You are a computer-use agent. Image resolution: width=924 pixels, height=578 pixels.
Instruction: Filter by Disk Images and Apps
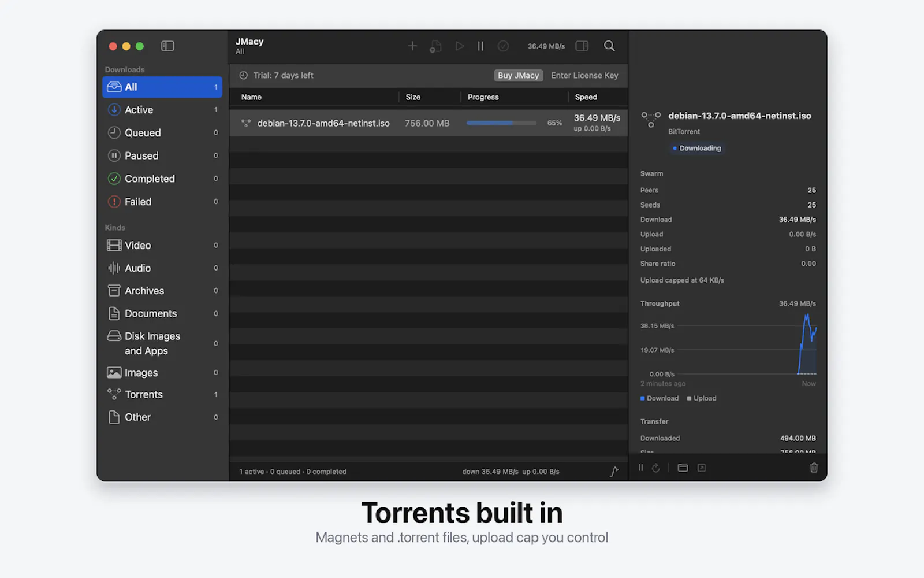coord(162,343)
